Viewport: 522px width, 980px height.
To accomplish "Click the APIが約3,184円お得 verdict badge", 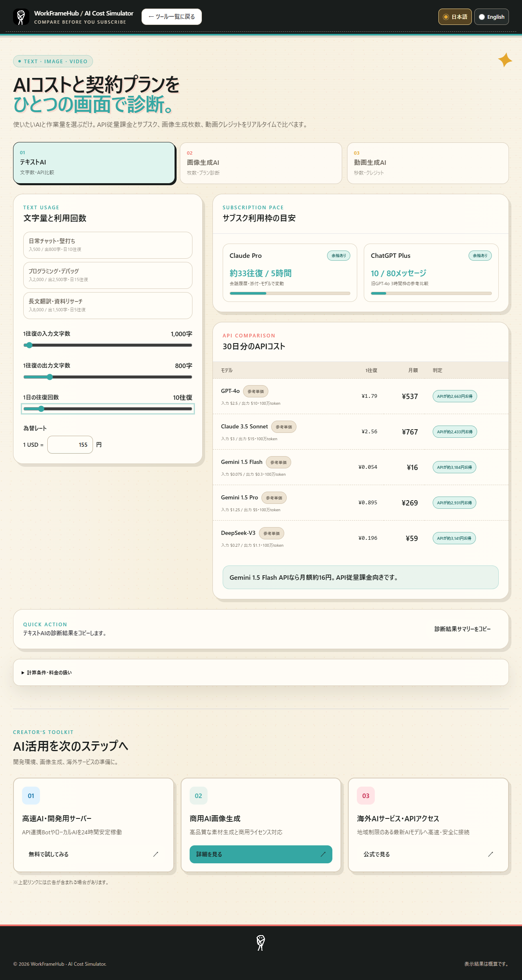I will coord(454,467).
